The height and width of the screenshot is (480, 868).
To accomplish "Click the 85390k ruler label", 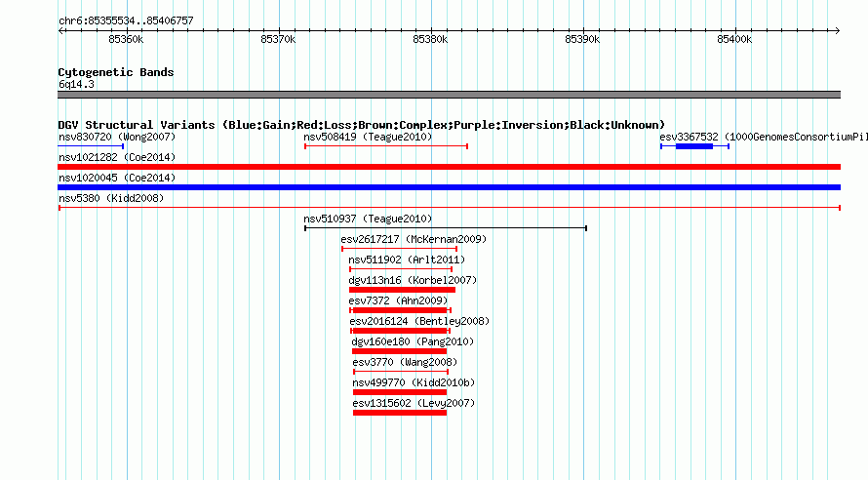I will tap(582, 39).
